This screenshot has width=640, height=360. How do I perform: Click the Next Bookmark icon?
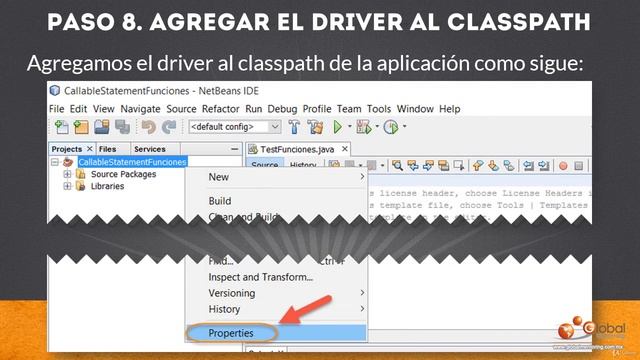click(x=493, y=165)
